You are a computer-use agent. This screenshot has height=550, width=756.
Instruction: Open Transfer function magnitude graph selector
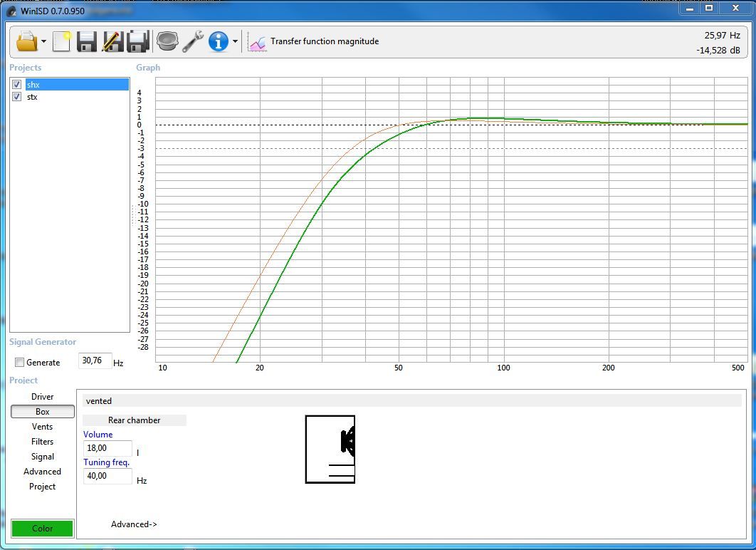[x=325, y=41]
